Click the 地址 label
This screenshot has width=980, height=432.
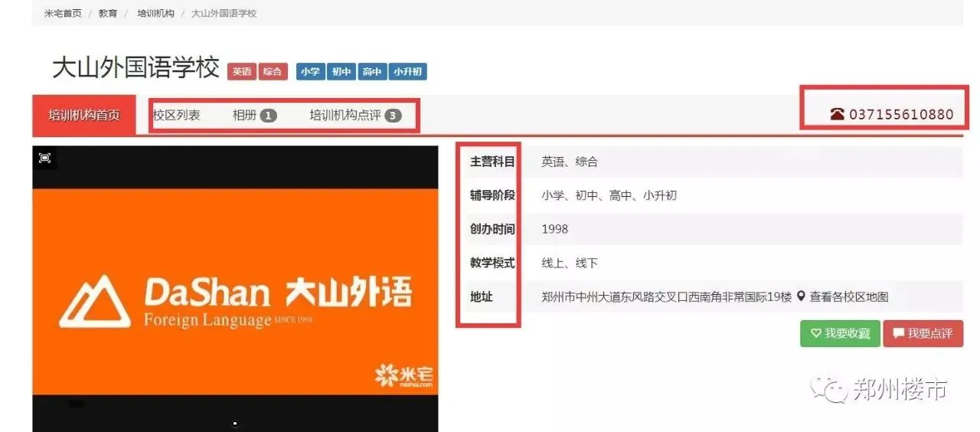(x=482, y=296)
